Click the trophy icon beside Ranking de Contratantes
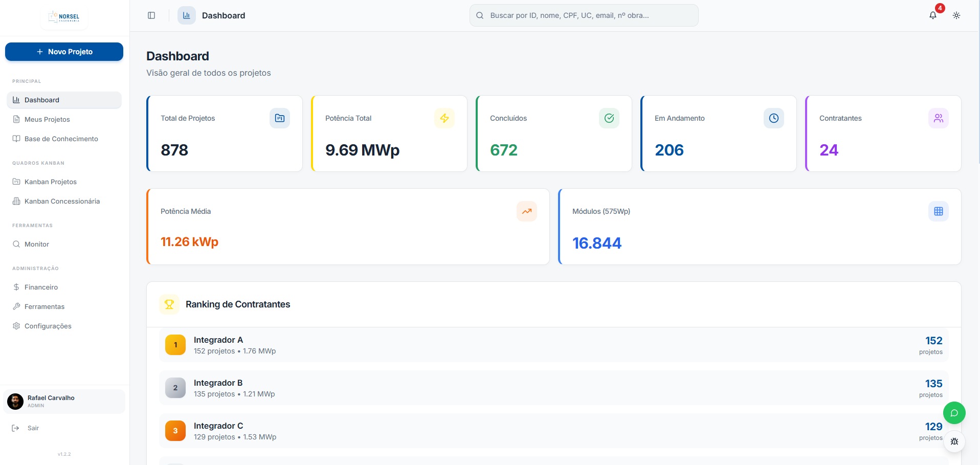The image size is (980, 465). [169, 304]
